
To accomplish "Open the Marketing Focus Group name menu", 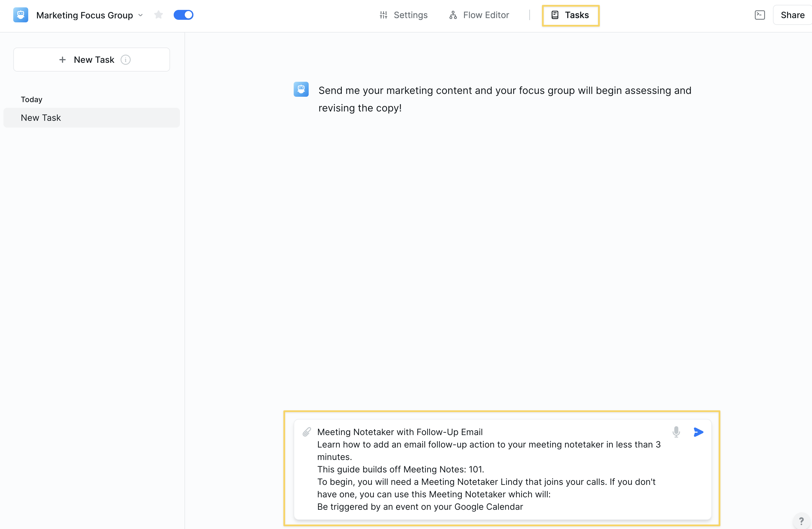I will click(85, 15).
